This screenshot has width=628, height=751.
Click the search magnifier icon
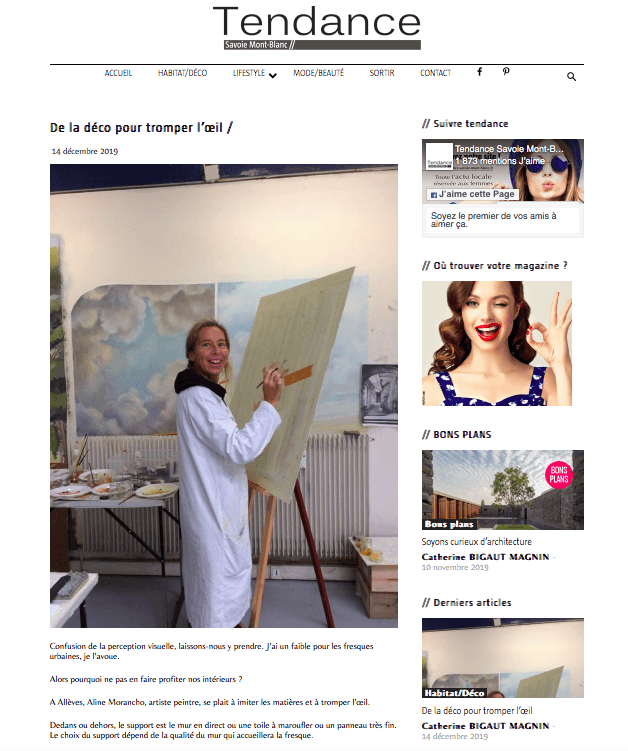point(571,77)
